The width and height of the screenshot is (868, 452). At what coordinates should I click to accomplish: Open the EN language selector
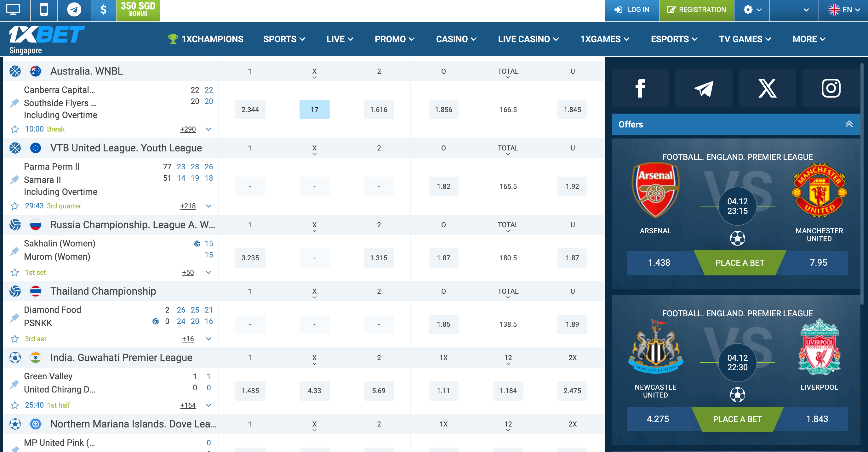coord(843,9)
